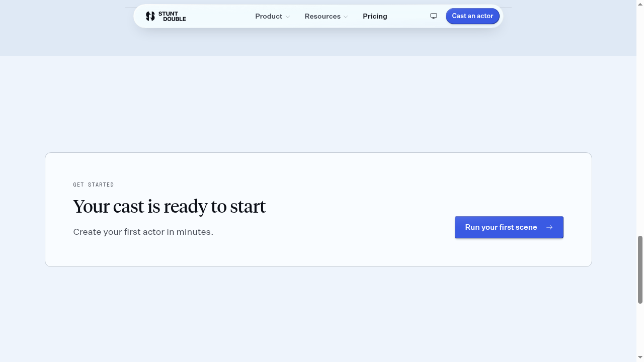The width and height of the screenshot is (644, 362).
Task: Click the text Create your first actor in minutes
Action: [143, 232]
